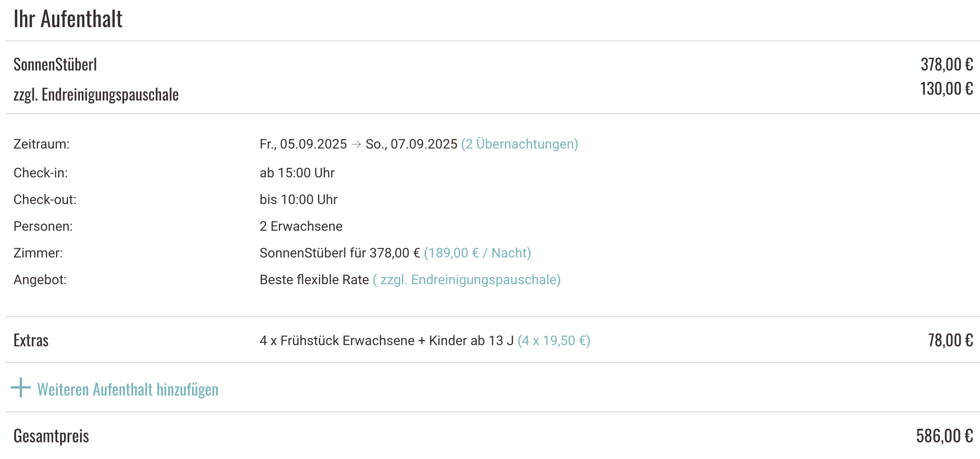Click the 'Ihr Aufenthalt' heading

68,19
